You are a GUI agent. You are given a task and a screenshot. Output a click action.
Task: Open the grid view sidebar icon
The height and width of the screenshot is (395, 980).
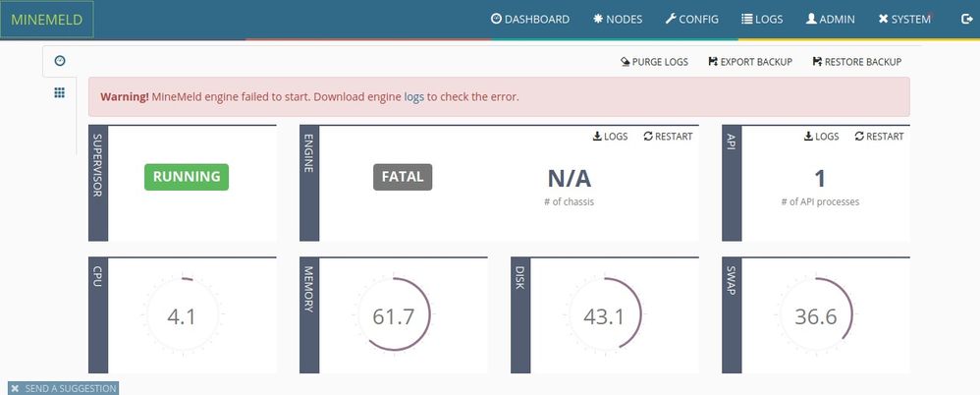(60, 92)
